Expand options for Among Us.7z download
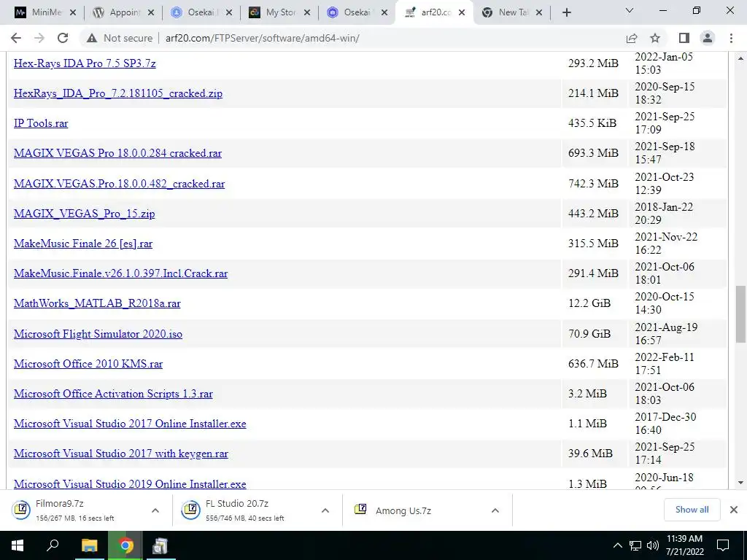The height and width of the screenshot is (560, 747). pyautogui.click(x=495, y=510)
